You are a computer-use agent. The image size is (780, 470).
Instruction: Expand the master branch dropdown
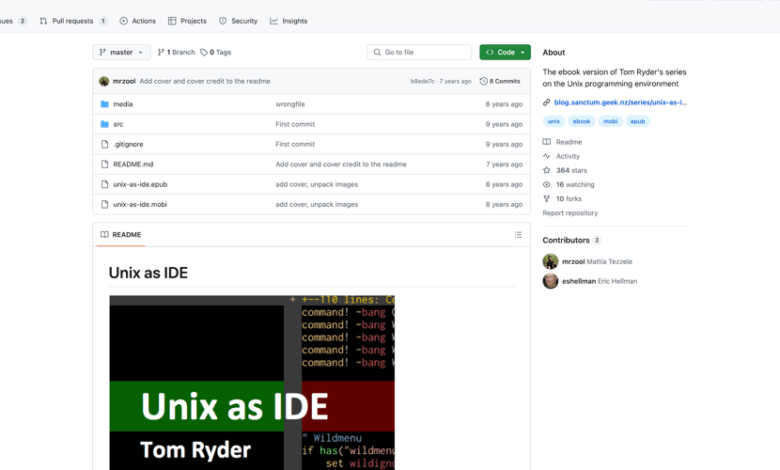121,52
